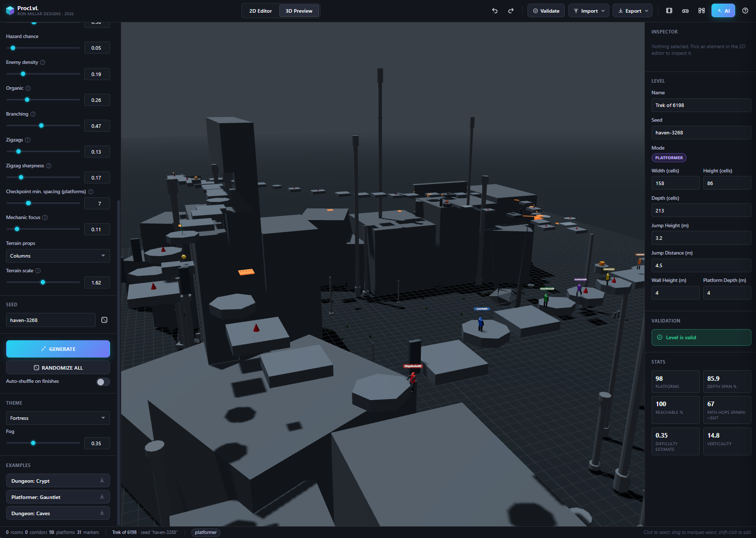Open the AI assistant button

723,11
